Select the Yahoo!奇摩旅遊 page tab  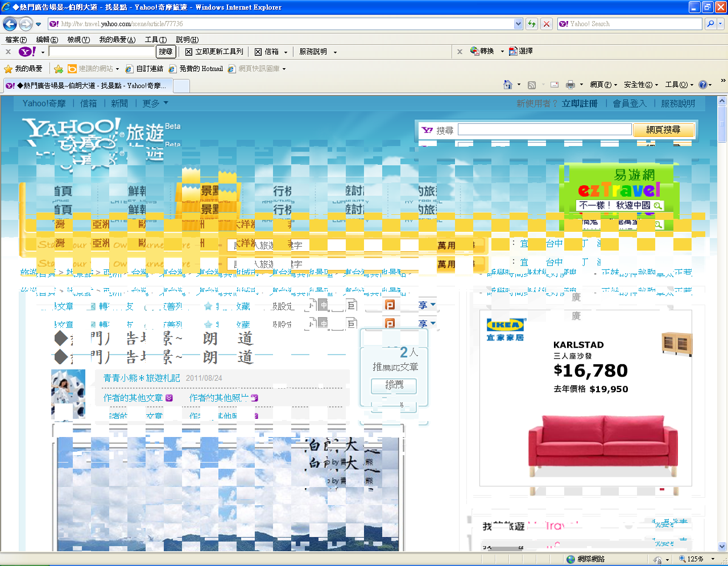point(87,86)
